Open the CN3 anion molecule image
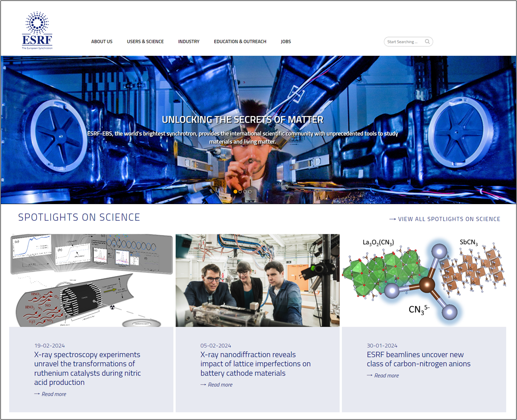 pos(424,280)
